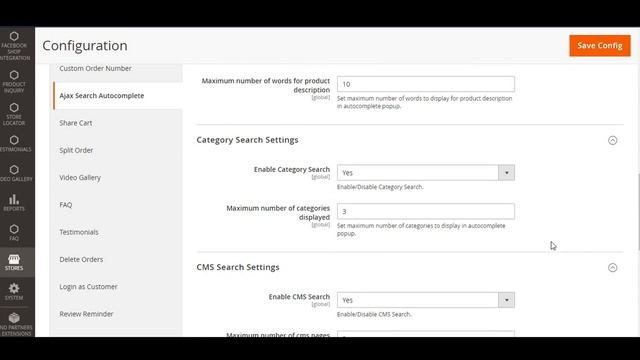Click Save Config button
Viewport: 640px width, 360px height.
600,46
